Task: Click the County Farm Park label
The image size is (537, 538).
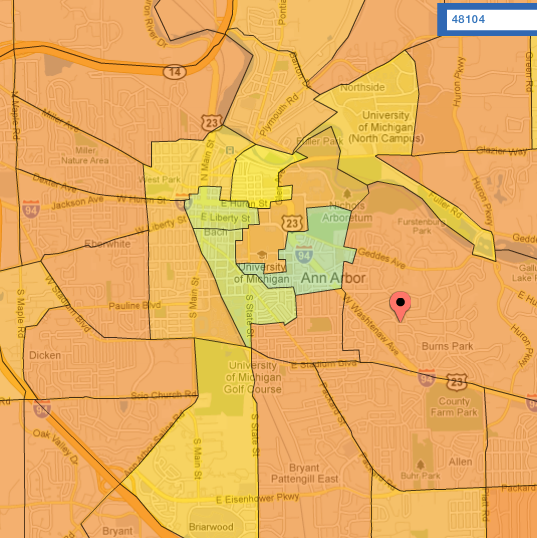Action: click(x=454, y=407)
